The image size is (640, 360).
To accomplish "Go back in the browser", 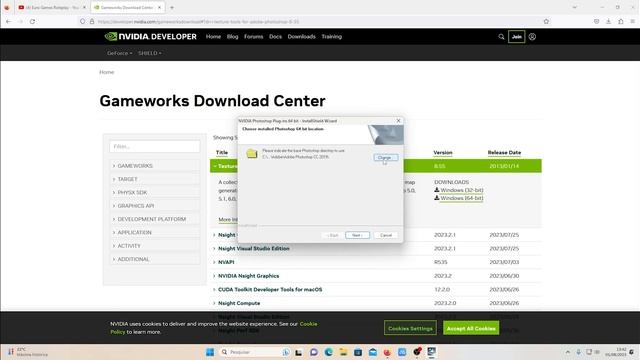I will [9, 21].
